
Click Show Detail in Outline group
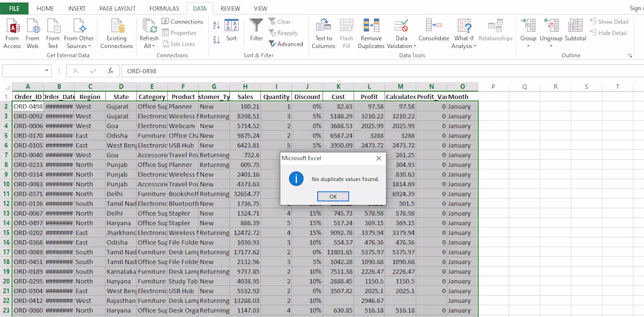pos(609,21)
